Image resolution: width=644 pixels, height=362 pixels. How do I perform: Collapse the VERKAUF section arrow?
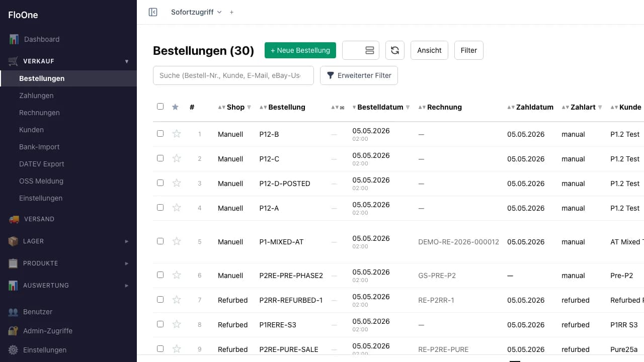(x=127, y=61)
